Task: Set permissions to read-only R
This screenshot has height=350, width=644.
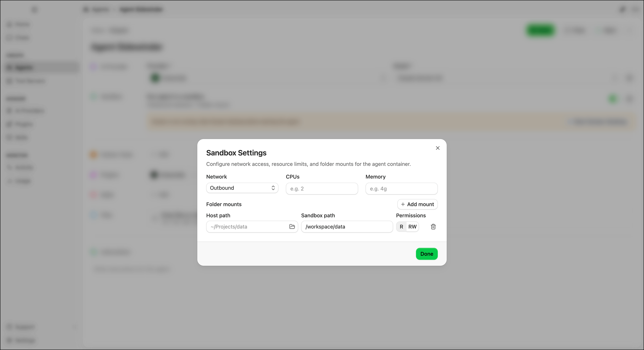Action: pos(401,227)
